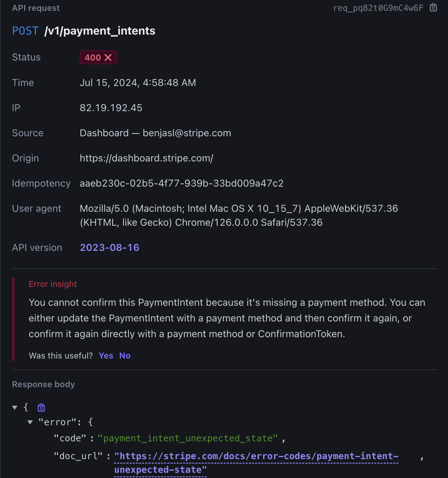Viewport: 448px width, 478px height.
Task: Collapse the "error" object triangle
Action: click(x=30, y=422)
